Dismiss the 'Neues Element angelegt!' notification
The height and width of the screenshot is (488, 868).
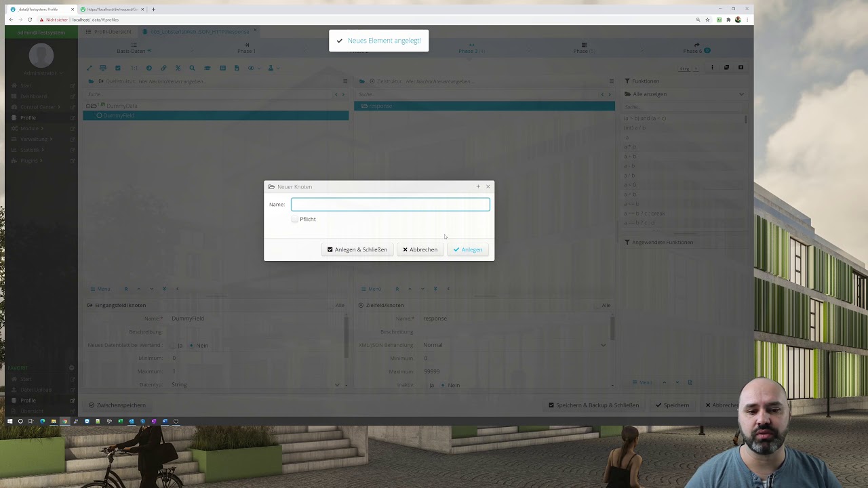(x=378, y=41)
